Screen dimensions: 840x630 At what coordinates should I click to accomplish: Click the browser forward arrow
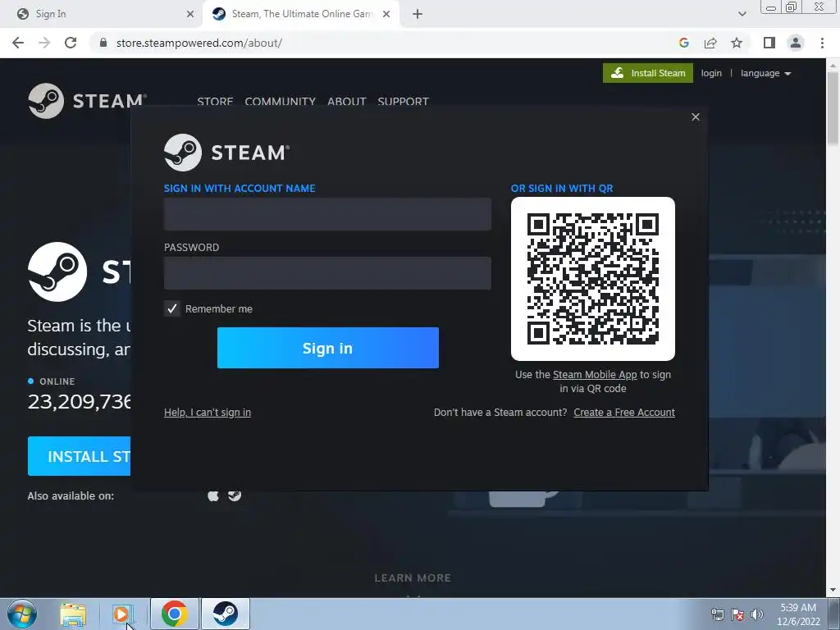[x=44, y=43]
